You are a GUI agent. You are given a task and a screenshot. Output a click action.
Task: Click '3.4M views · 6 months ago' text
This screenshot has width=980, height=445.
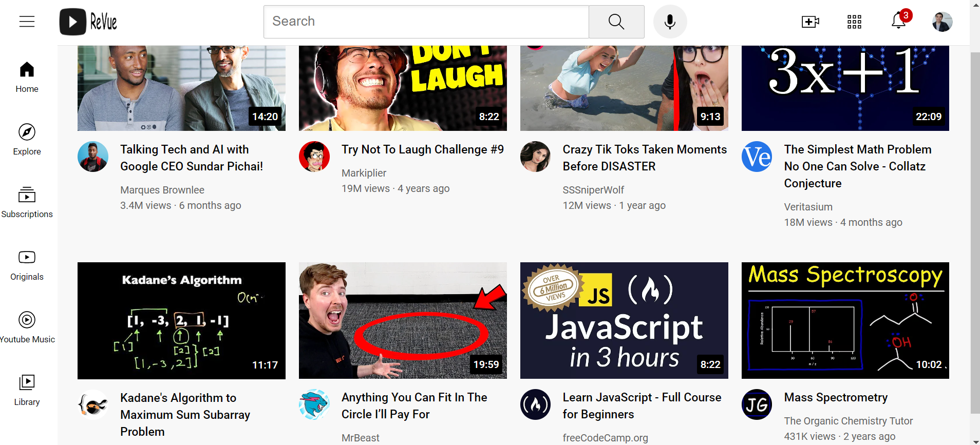tap(181, 205)
